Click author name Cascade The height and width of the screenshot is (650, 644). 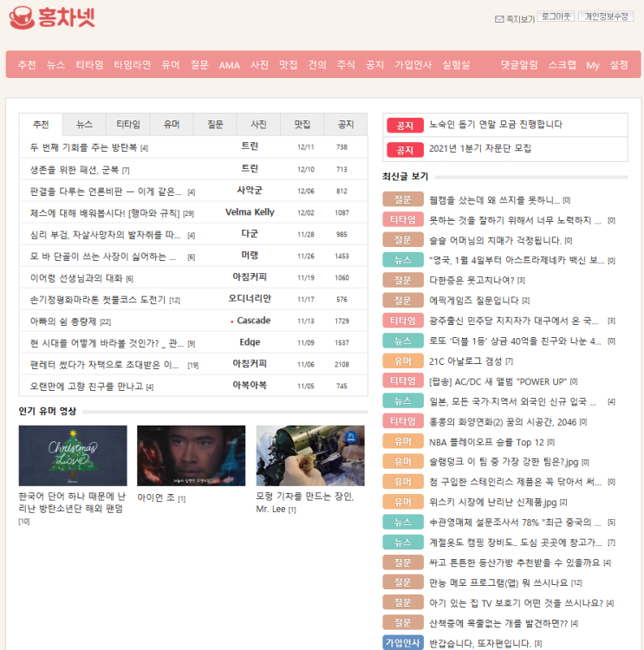click(x=253, y=321)
